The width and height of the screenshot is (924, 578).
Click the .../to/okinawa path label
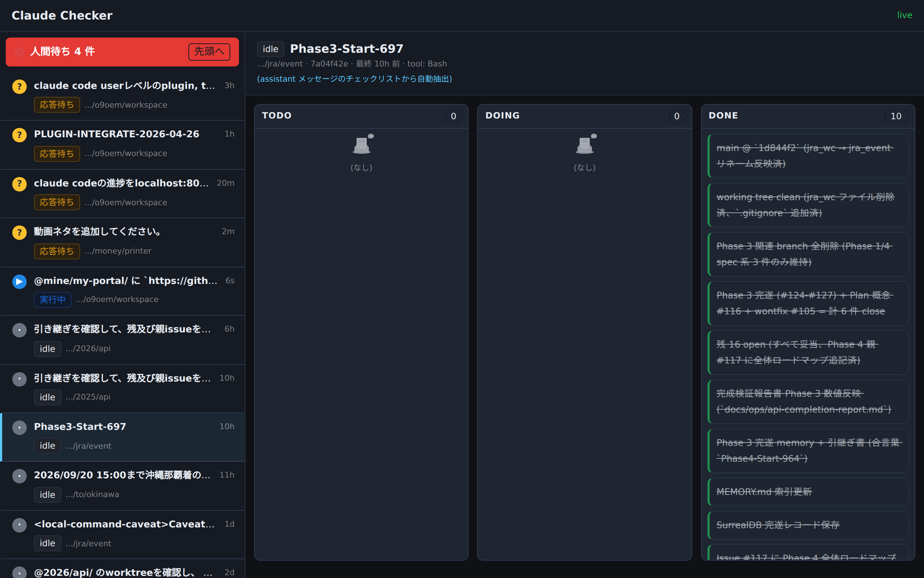(92, 495)
